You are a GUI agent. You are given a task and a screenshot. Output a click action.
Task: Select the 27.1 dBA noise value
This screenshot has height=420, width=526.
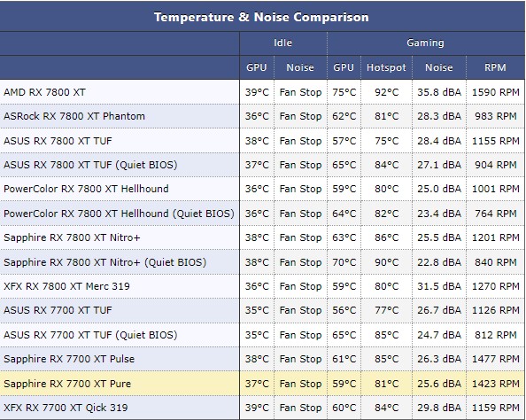(439, 165)
